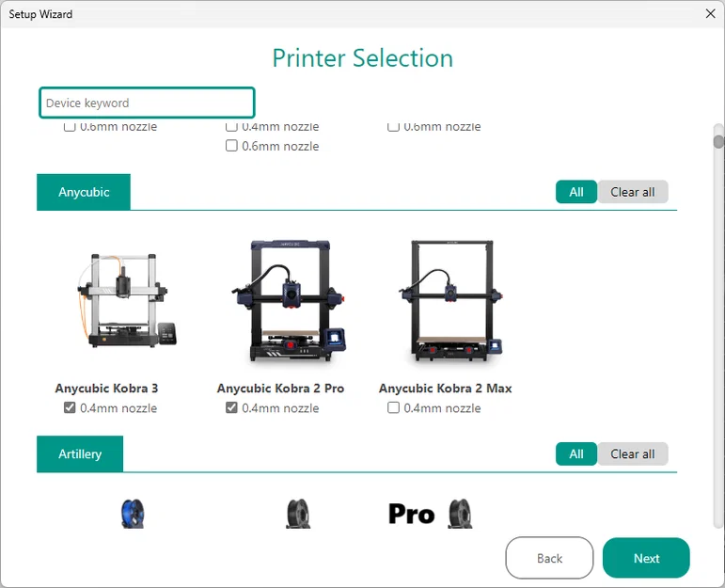Click the Next button
This screenshot has height=588, width=725.
[x=646, y=558]
